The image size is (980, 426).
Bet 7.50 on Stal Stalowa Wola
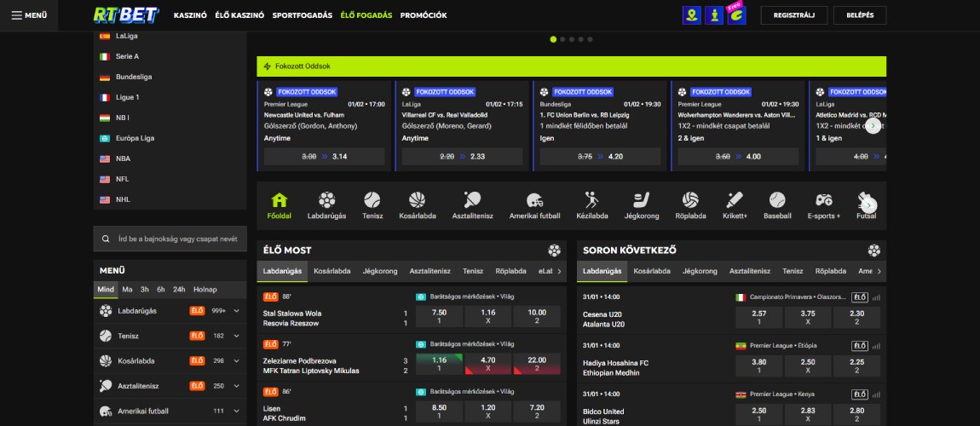(x=440, y=317)
